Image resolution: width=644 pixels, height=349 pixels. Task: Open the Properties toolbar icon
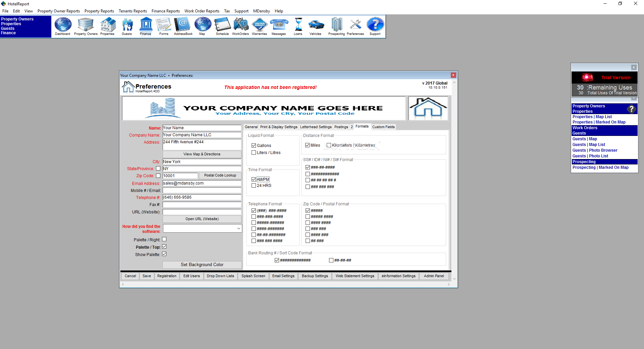tap(107, 26)
